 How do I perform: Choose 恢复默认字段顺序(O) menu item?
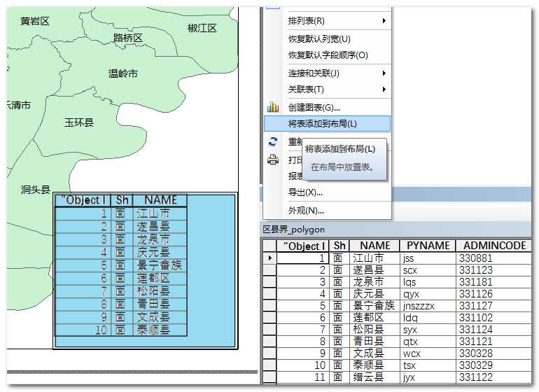[x=328, y=55]
